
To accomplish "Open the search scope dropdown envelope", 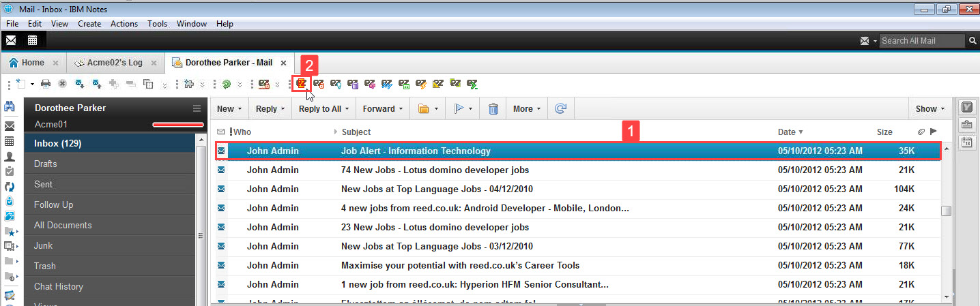I will pyautogui.click(x=867, y=41).
